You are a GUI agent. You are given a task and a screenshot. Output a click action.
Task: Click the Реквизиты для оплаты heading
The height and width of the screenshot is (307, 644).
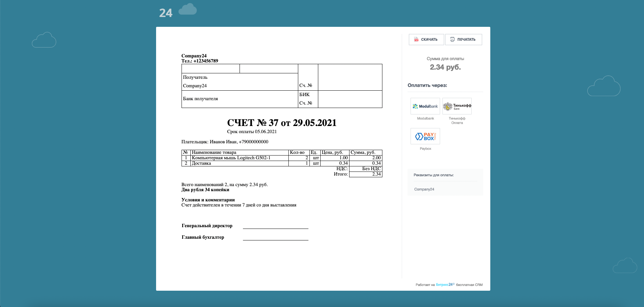(434, 175)
